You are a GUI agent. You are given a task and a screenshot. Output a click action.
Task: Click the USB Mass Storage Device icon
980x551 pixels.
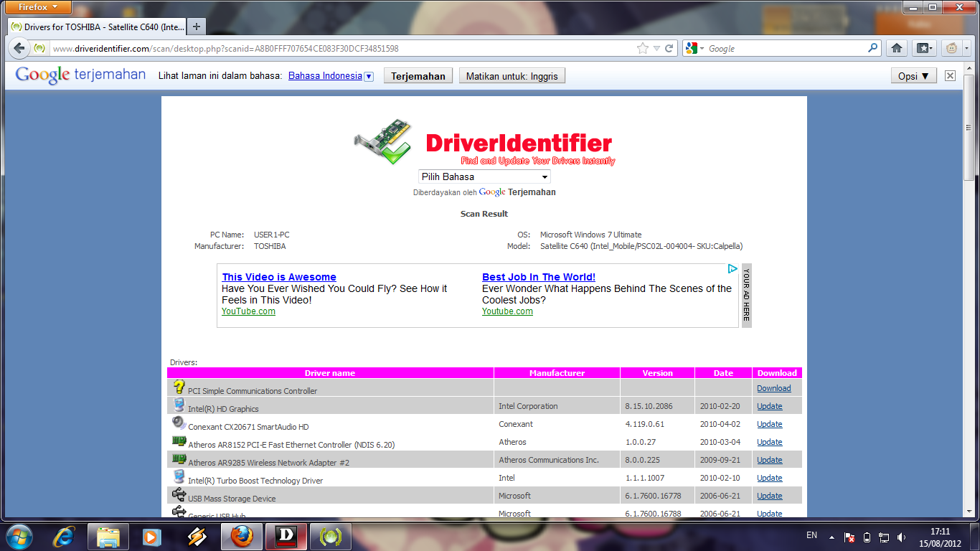[x=179, y=494]
